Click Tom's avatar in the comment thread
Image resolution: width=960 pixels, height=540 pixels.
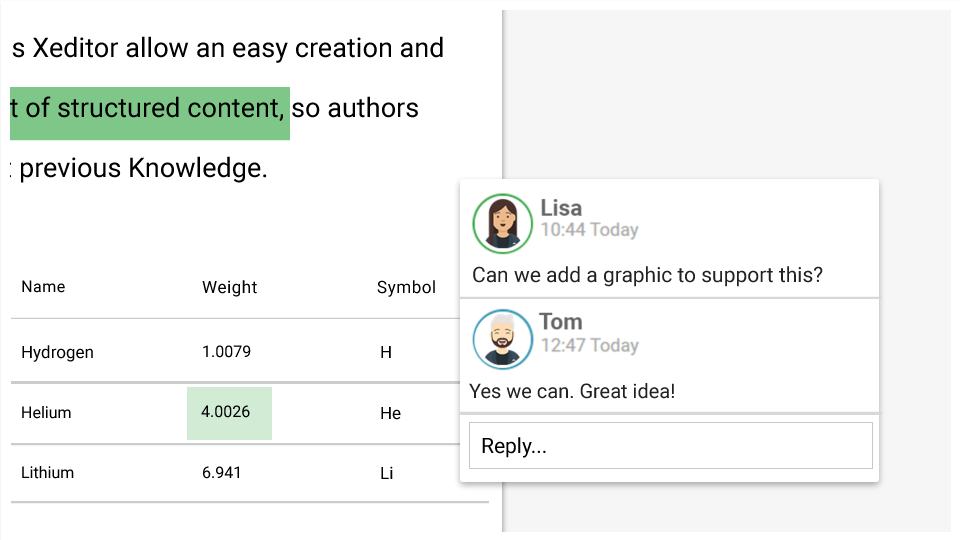503,339
